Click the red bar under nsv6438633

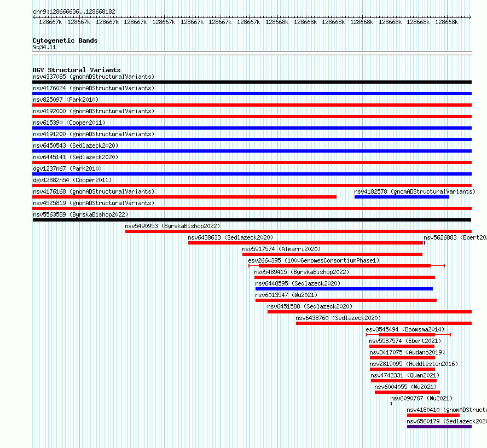click(306, 243)
